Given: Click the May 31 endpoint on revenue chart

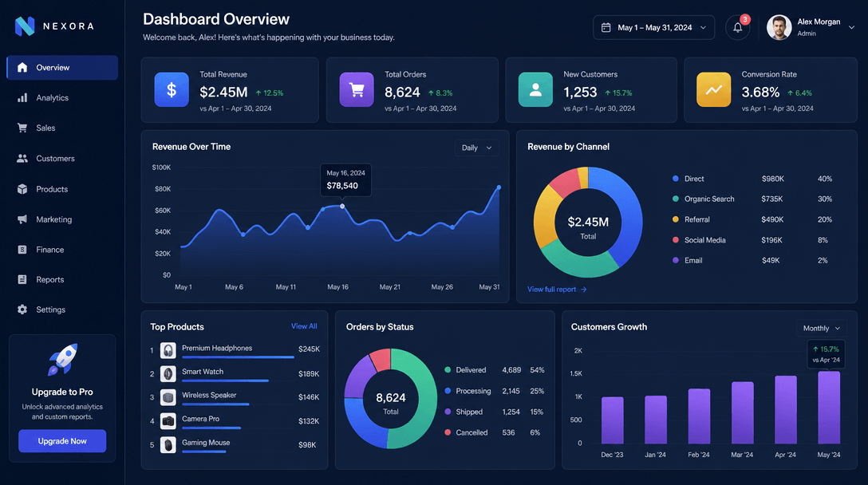Looking at the screenshot, I should click(x=499, y=187).
